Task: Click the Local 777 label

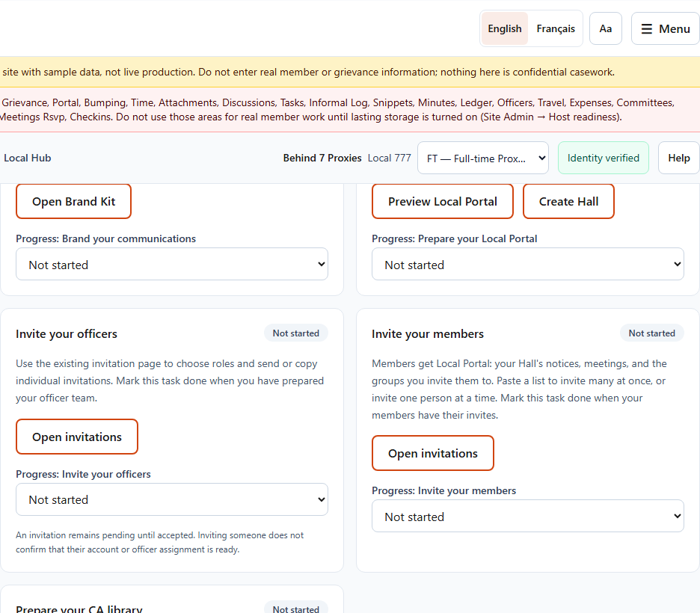Action: pos(390,158)
